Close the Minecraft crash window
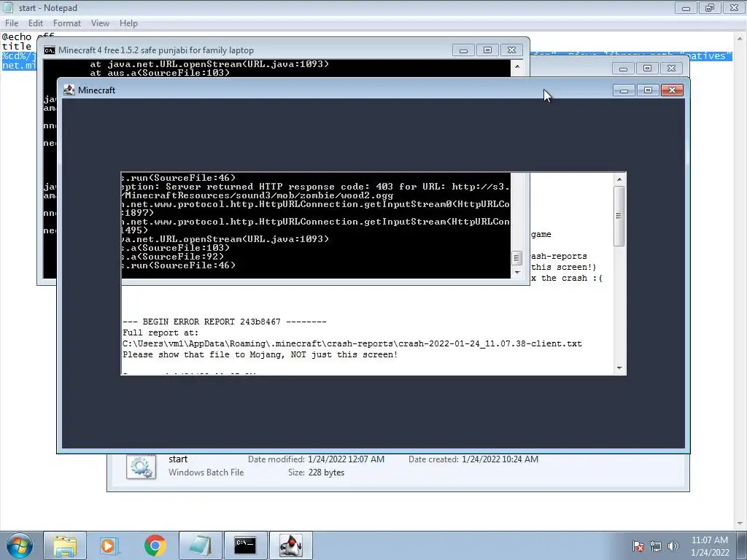 672,90
